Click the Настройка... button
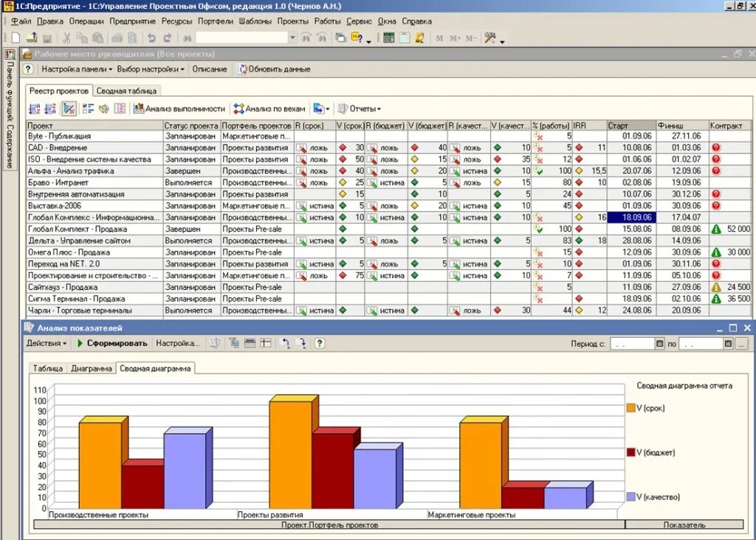Image resolution: width=756 pixels, height=540 pixels. point(177,343)
